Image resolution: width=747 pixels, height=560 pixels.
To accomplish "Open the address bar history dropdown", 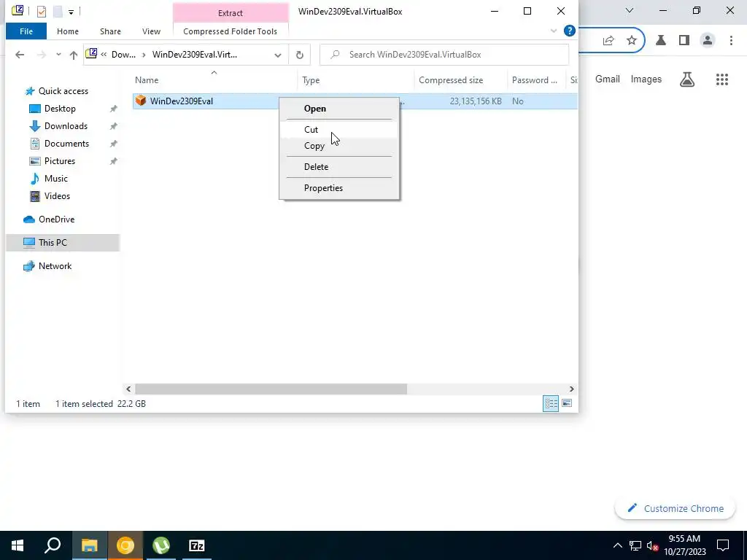I will coord(278,55).
